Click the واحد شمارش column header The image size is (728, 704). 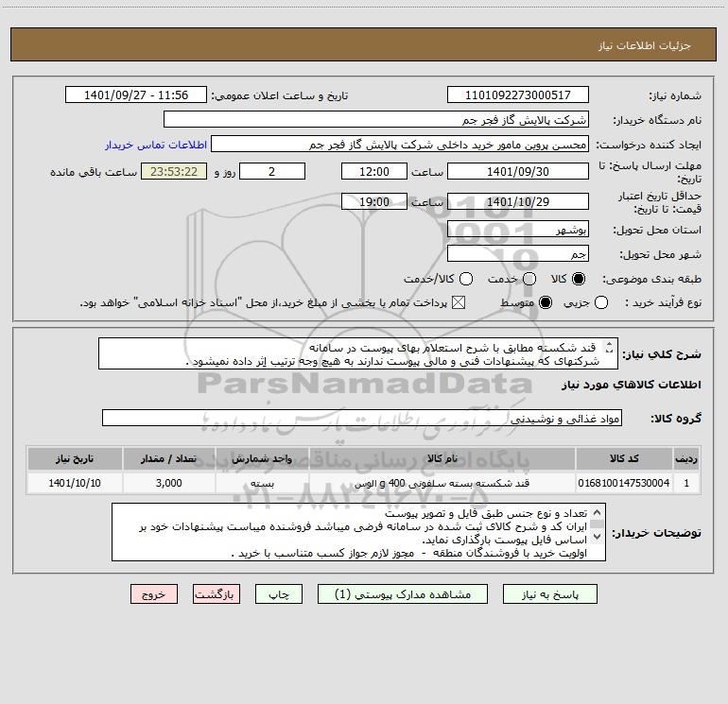tap(262, 458)
